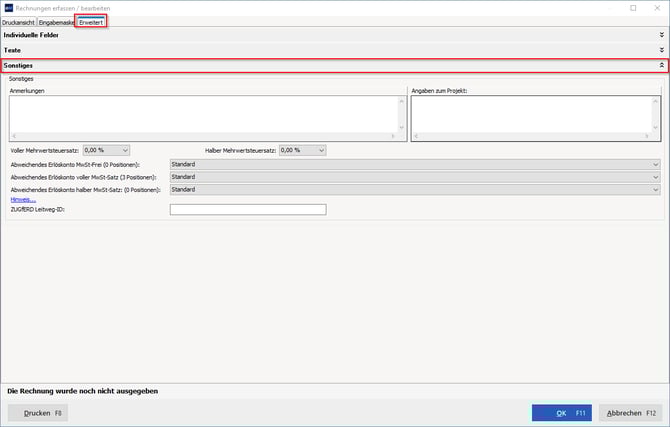
Task: Open the Eingabemaske tab
Action: tap(57, 21)
